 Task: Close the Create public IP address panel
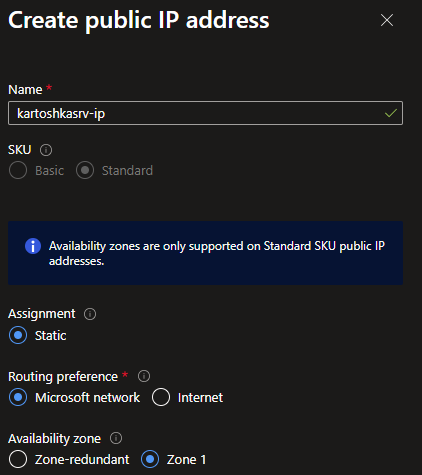[387, 20]
